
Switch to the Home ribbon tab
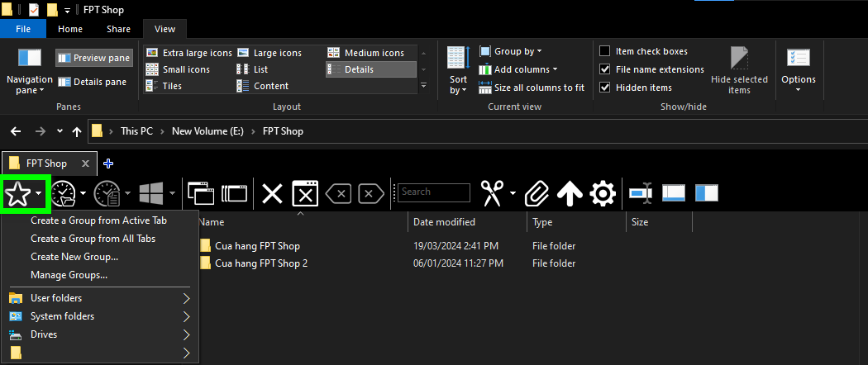click(x=70, y=29)
